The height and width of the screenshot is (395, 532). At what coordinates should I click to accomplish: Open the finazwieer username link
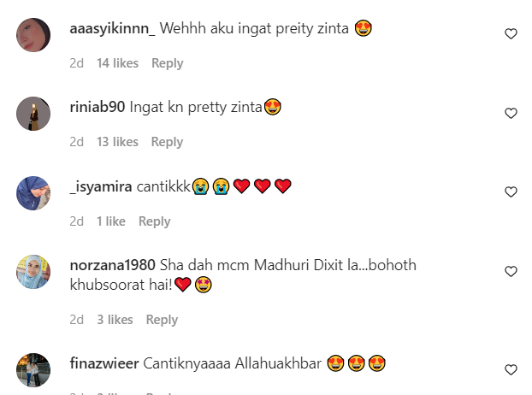[x=104, y=363]
